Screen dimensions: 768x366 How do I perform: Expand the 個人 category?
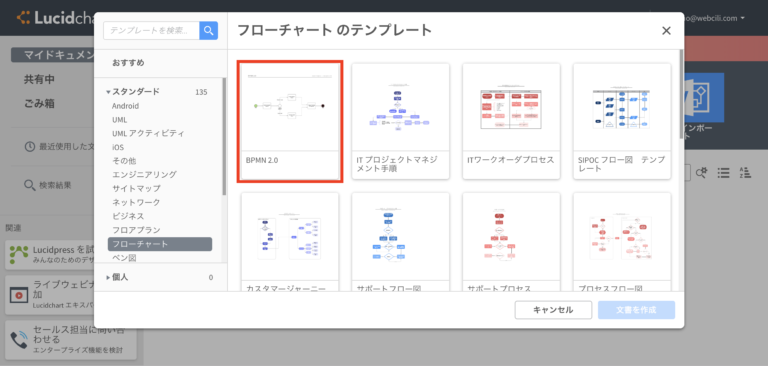pyautogui.click(x=108, y=277)
